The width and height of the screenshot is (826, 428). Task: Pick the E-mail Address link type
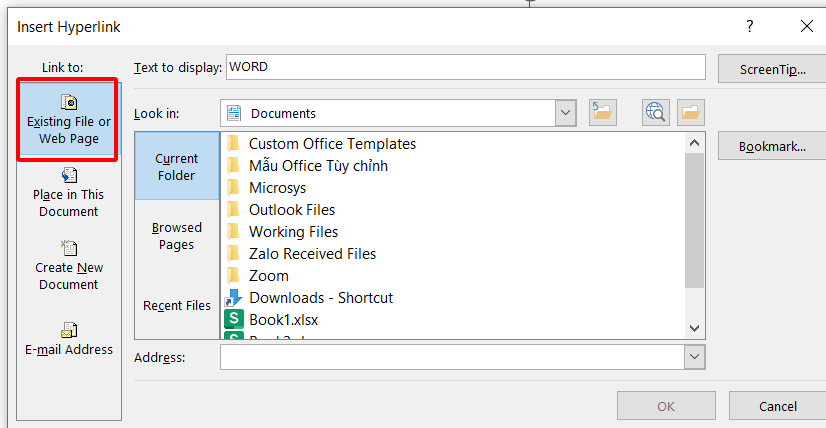68,340
